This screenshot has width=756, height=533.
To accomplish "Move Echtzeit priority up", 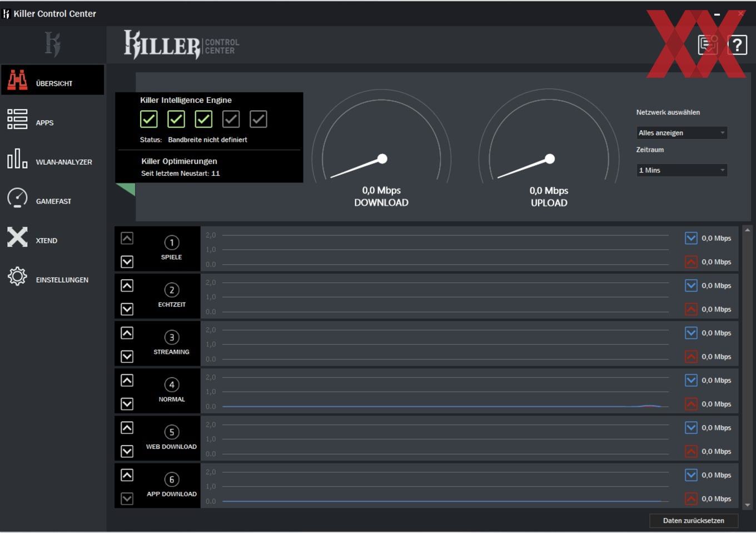I will point(127,285).
